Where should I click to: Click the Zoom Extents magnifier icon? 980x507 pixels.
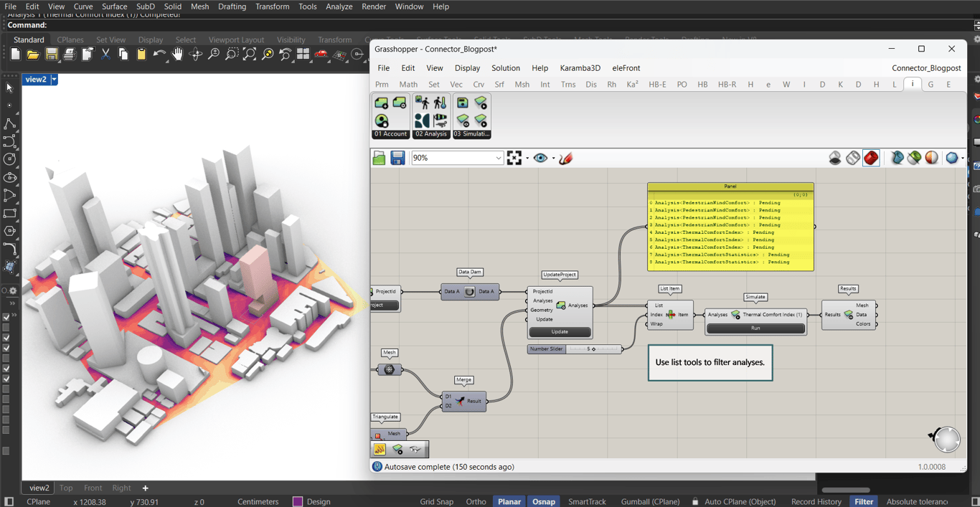click(x=250, y=55)
